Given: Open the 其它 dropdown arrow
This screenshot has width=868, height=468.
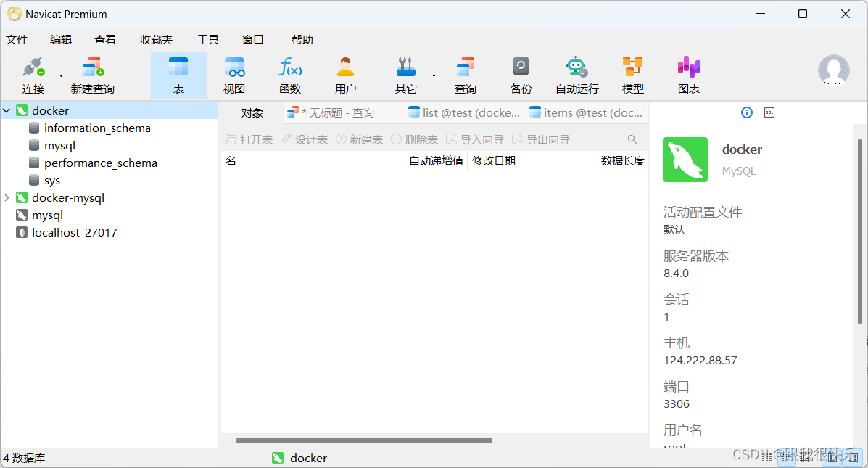Looking at the screenshot, I should (434, 75).
